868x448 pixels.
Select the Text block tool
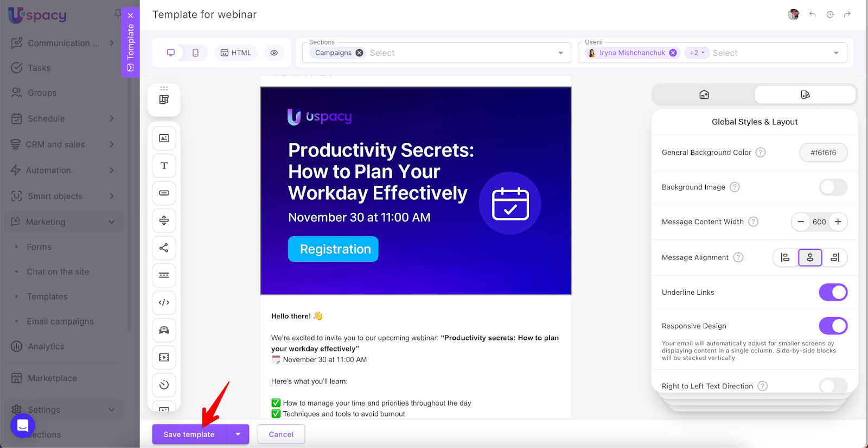coord(164,166)
